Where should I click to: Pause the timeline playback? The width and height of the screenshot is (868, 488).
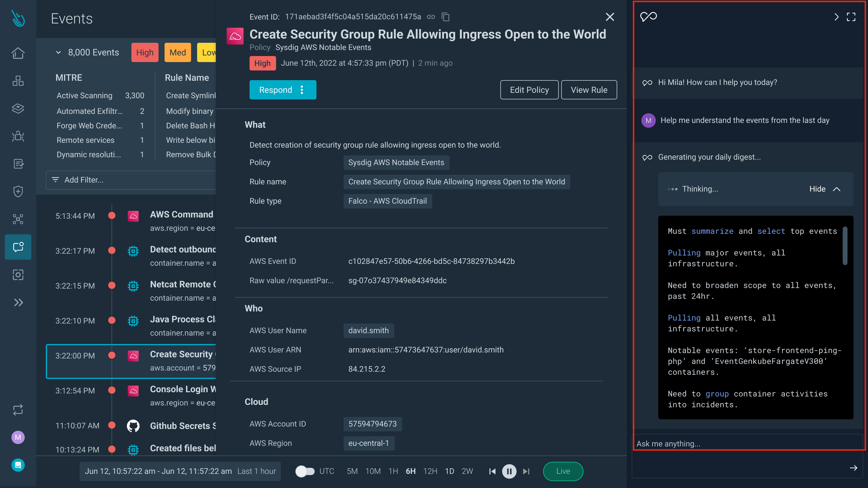[509, 471]
